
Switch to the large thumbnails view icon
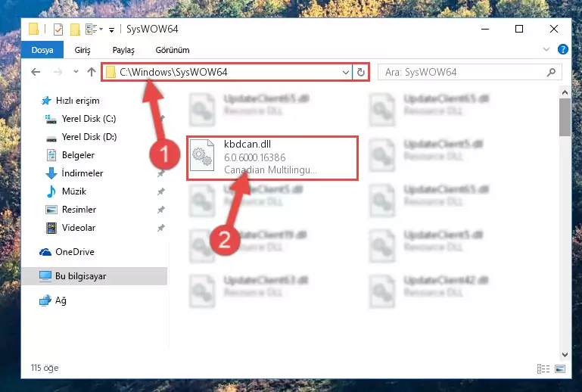pyautogui.click(x=560, y=369)
